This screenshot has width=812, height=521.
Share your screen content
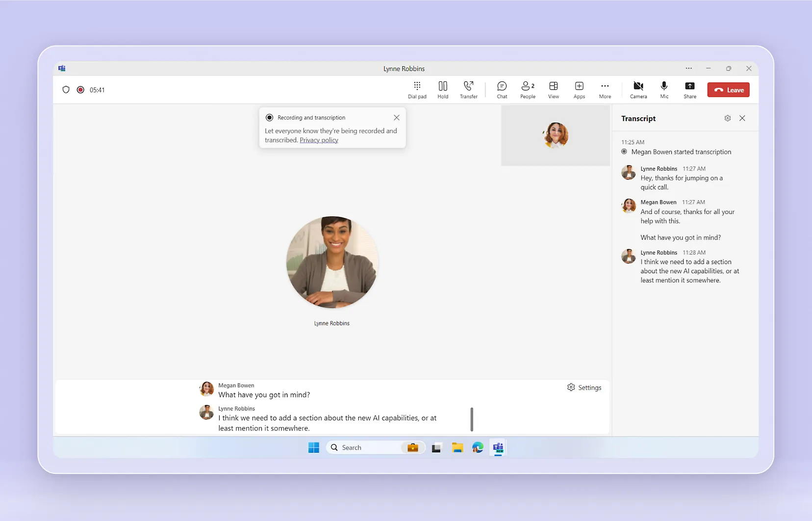[690, 90]
